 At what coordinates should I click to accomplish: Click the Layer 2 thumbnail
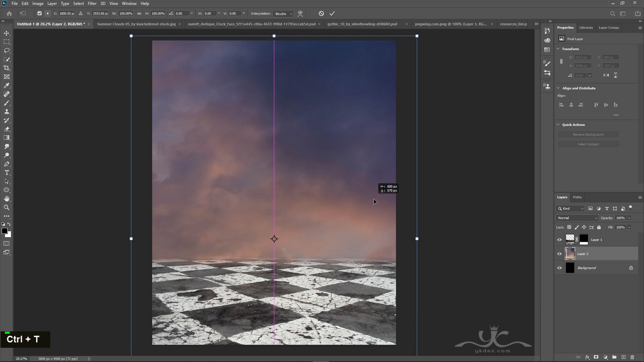(x=570, y=253)
